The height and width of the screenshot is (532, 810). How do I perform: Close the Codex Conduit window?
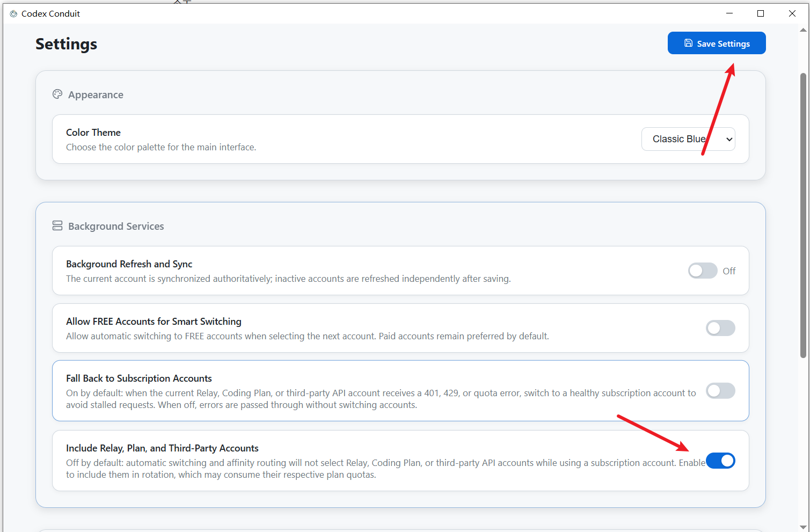(x=792, y=13)
